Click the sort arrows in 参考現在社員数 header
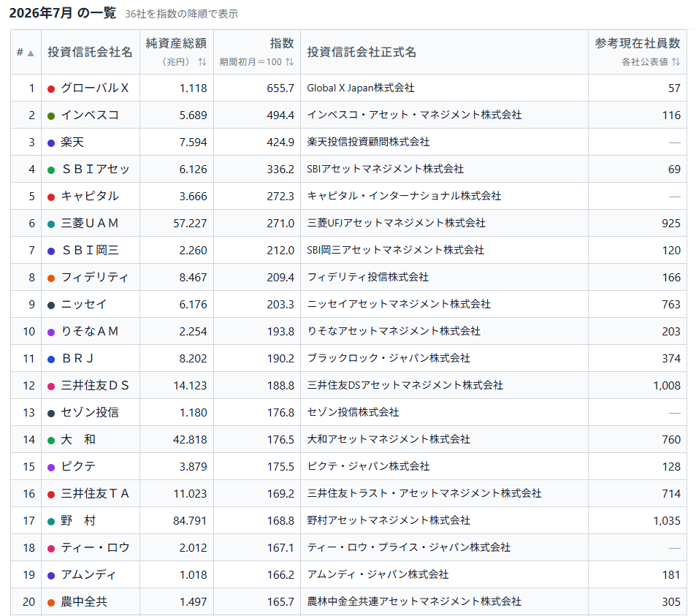This screenshot has width=696, height=616. 676,61
